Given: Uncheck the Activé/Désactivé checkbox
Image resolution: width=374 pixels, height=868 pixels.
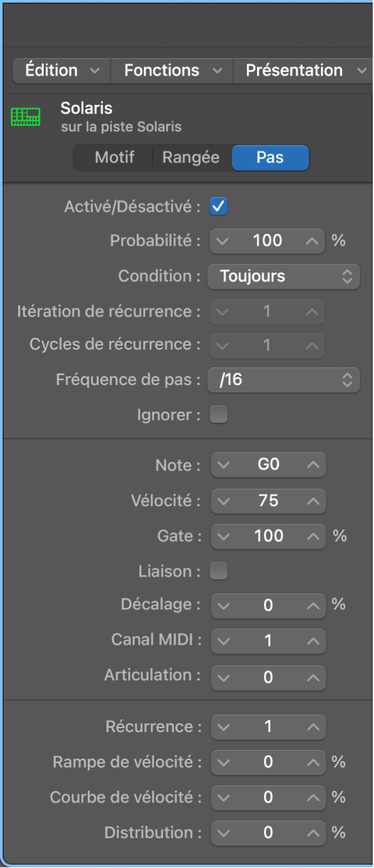Looking at the screenshot, I should 219,206.
